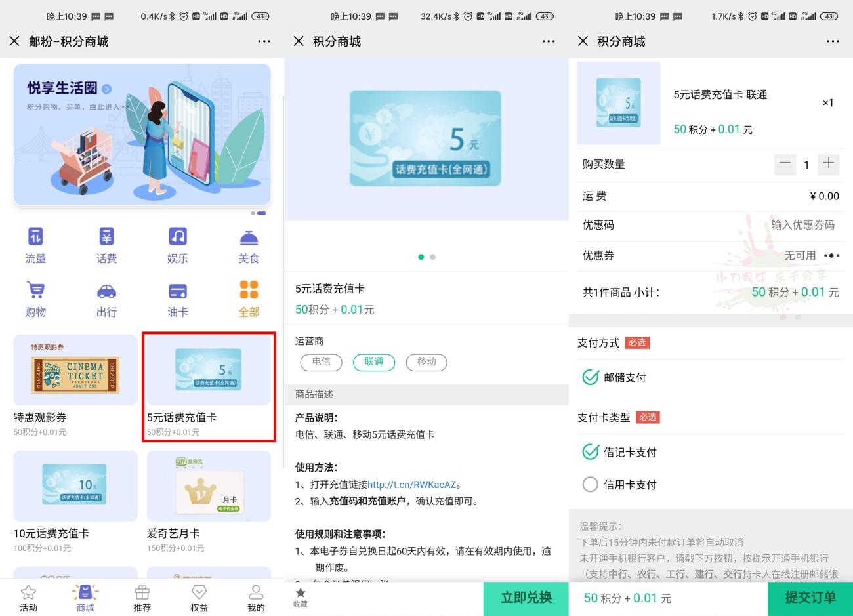Open the more options menu in 邮粉-积分商城
Image resolution: width=853 pixels, height=616 pixels.
264,41
